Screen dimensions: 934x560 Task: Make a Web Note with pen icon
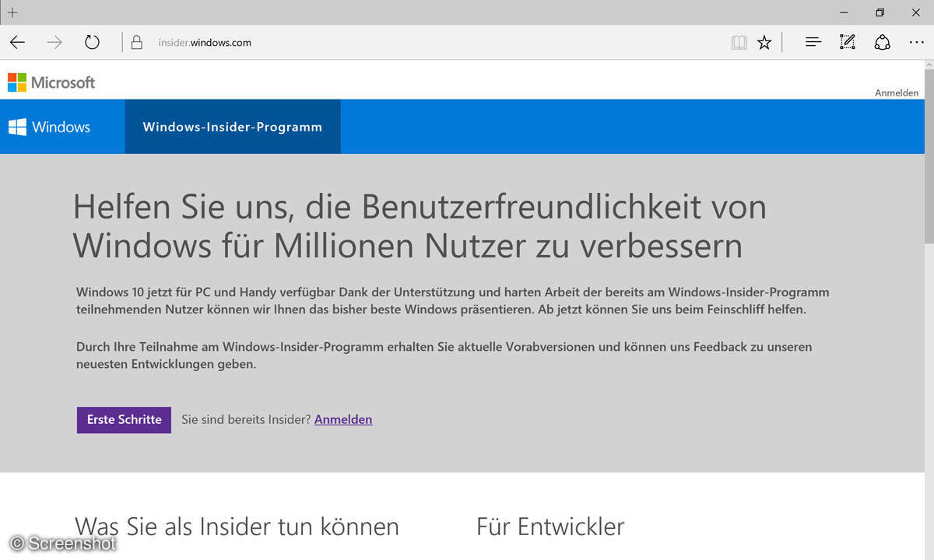click(848, 43)
